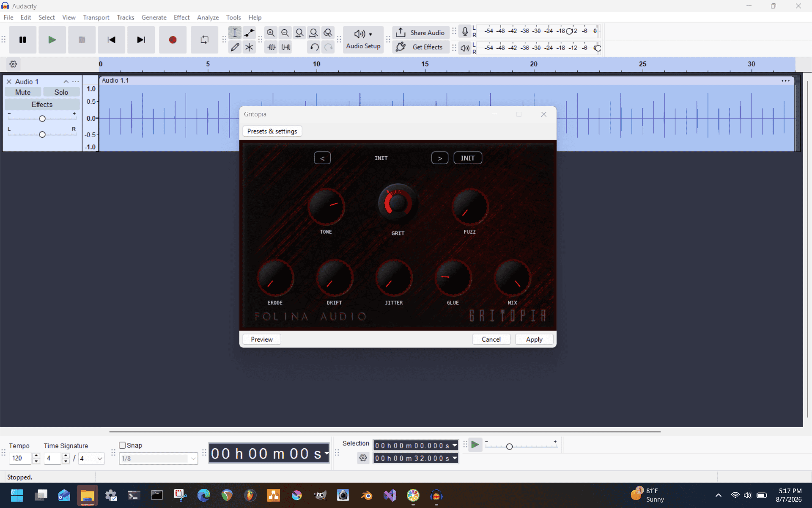Click the Zoom In magnifier
Viewport: 812px width, 508px height.
point(271,33)
